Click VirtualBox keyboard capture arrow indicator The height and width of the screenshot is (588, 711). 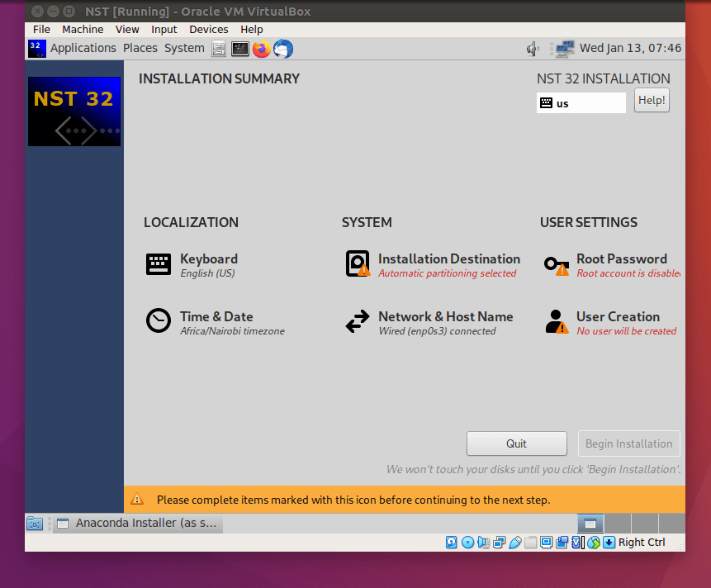[609, 543]
